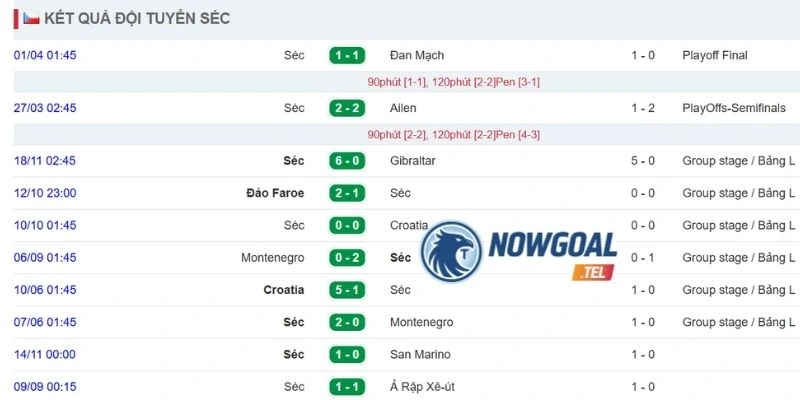The width and height of the screenshot is (800, 400).
Task: Click the orange .TEL badge
Action: (592, 272)
